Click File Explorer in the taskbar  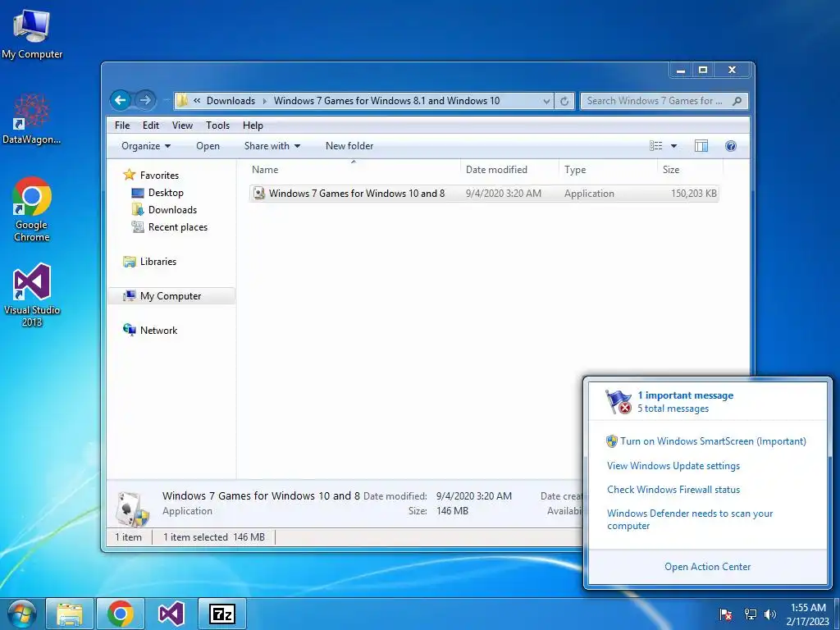click(x=70, y=614)
